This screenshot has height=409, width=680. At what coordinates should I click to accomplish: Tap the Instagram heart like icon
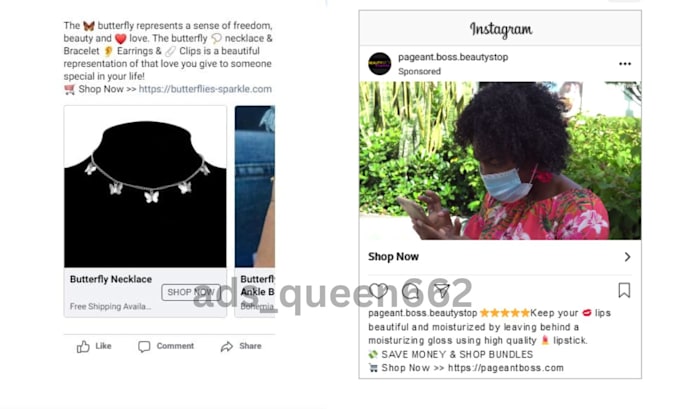[379, 290]
